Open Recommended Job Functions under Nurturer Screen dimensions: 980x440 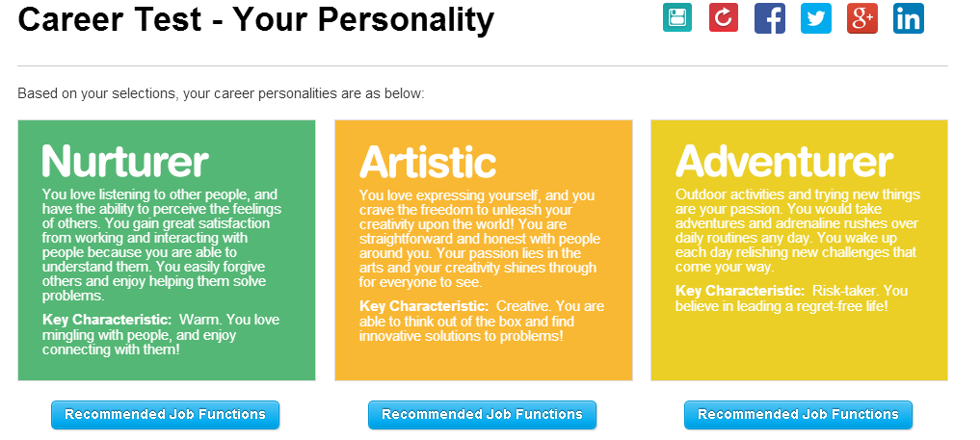pos(165,415)
